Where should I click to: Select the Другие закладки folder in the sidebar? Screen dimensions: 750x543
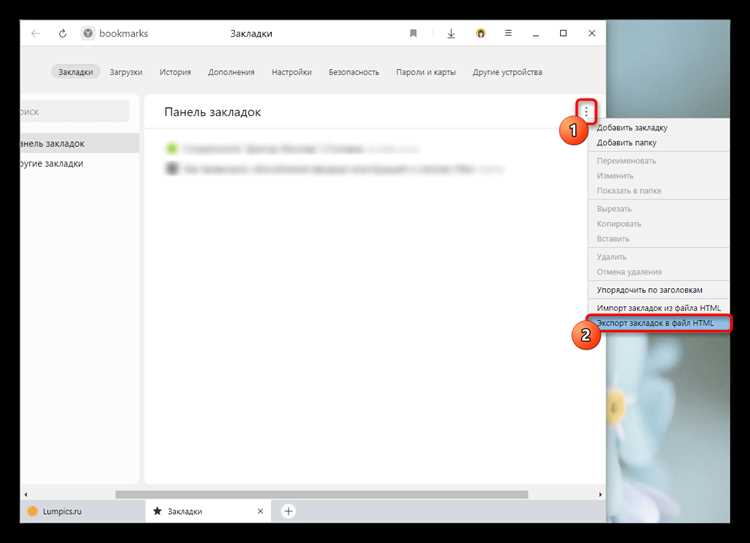pyautogui.click(x=79, y=163)
